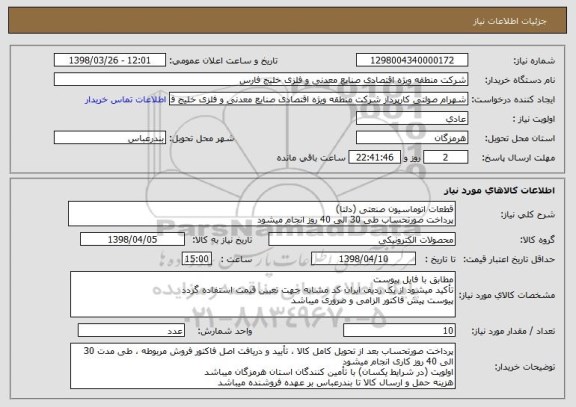Select the label تعداد / مقدار مورد نیاز
Viewport: 576px width, 407px height.
tap(513, 331)
